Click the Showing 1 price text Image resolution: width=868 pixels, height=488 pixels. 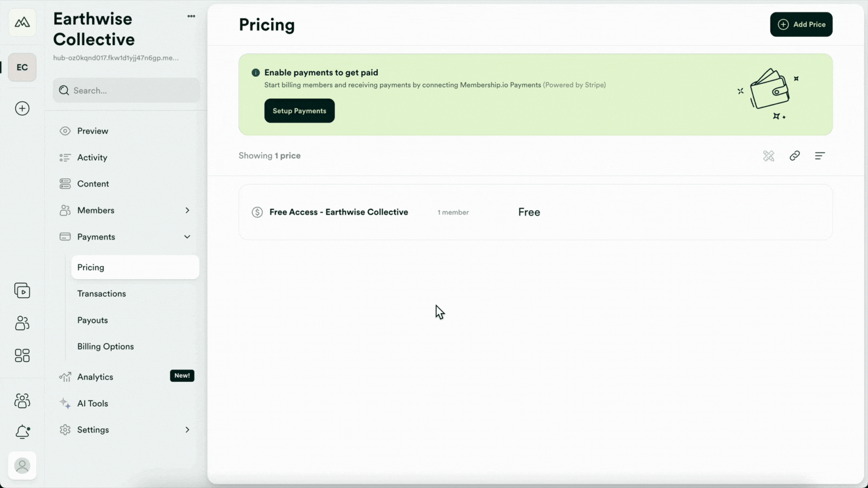(270, 156)
